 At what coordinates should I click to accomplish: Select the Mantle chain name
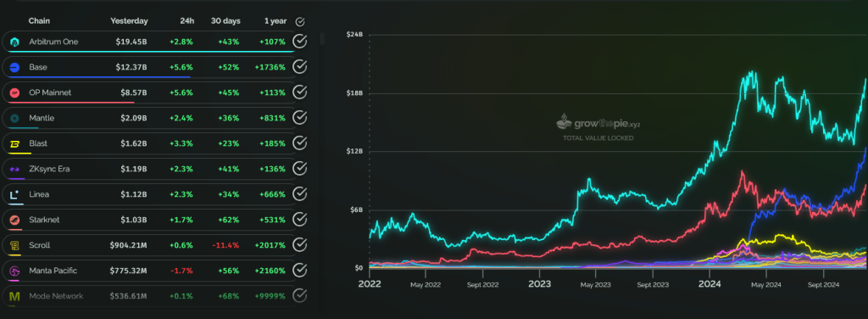[x=42, y=118]
